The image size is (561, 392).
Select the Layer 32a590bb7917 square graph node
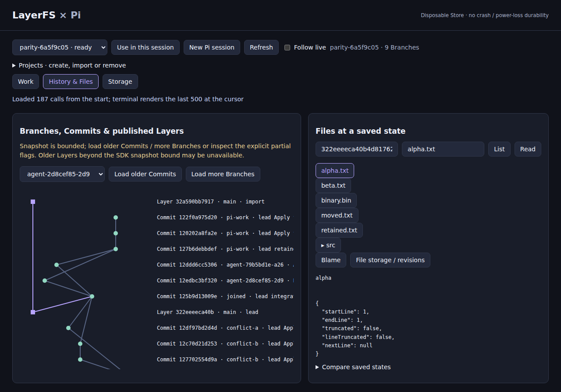click(33, 202)
